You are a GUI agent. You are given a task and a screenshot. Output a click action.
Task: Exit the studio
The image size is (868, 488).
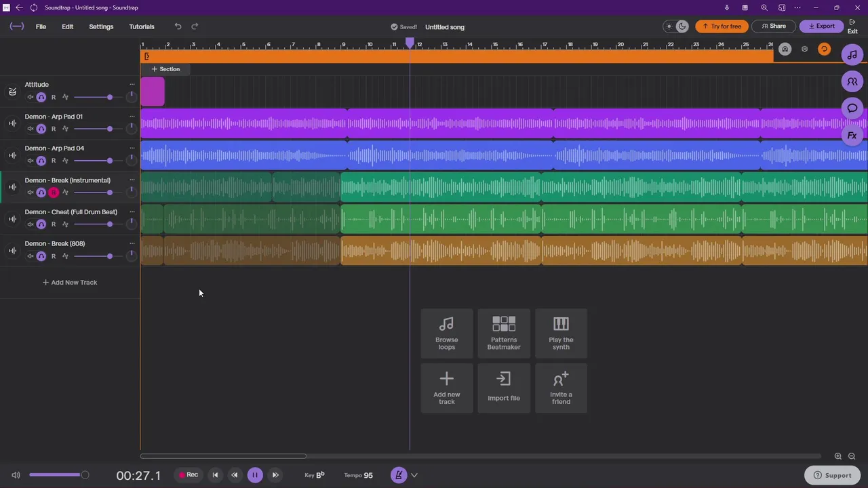852,26
